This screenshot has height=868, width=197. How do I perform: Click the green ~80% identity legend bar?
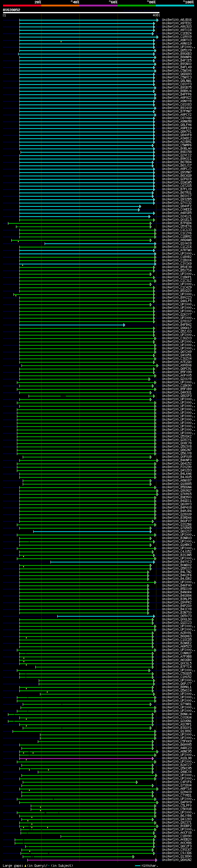click(137, 6)
